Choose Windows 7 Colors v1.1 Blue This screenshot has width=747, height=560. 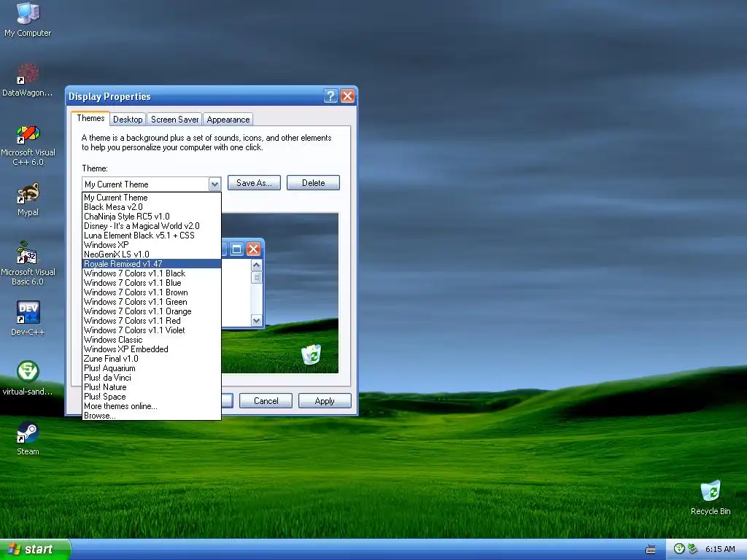coord(152,283)
